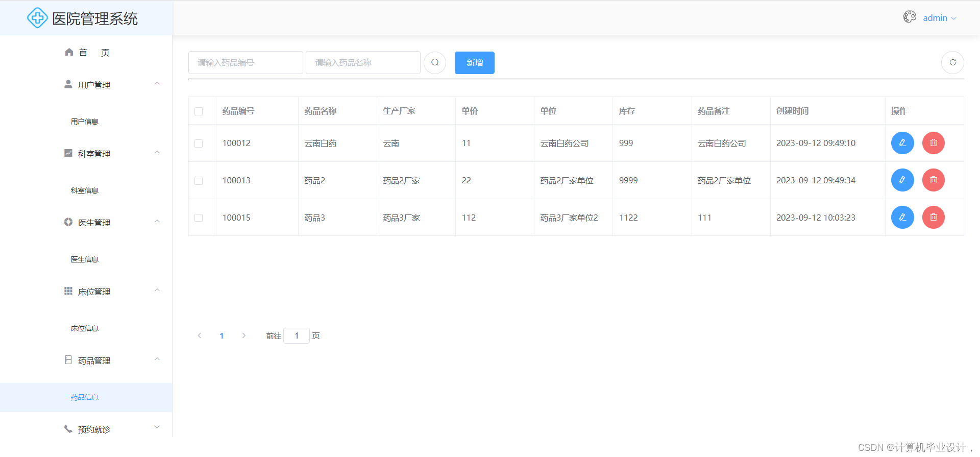The width and height of the screenshot is (980, 457).
Task: Expand the 预约就诊 menu chevron
Action: pos(157,427)
